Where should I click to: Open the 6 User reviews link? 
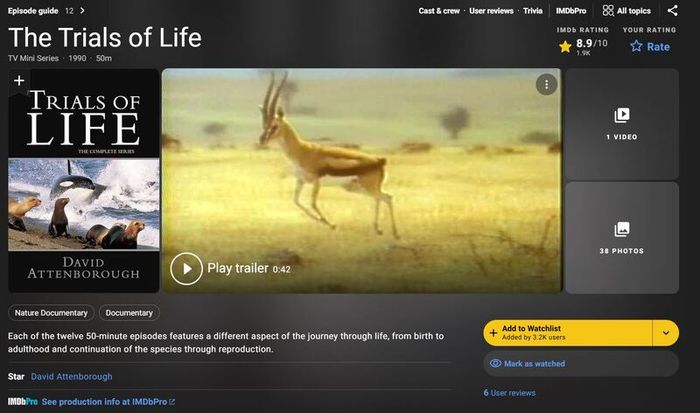pyautogui.click(x=509, y=393)
